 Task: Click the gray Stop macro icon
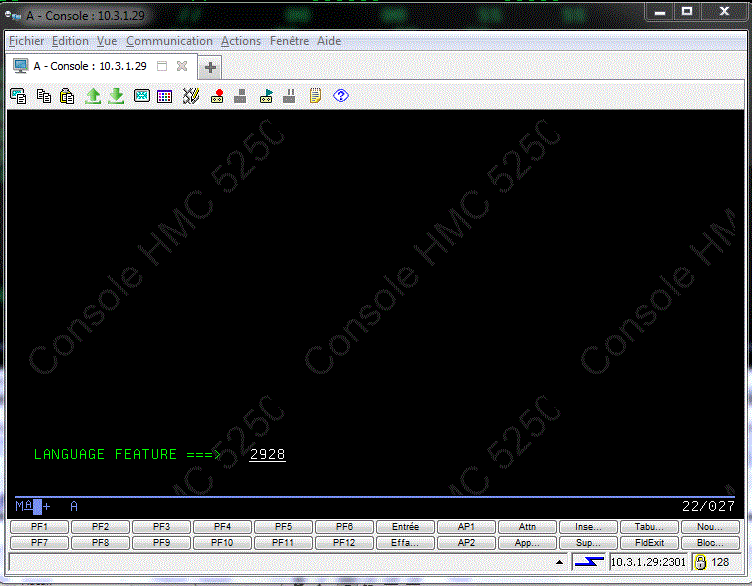point(240,96)
